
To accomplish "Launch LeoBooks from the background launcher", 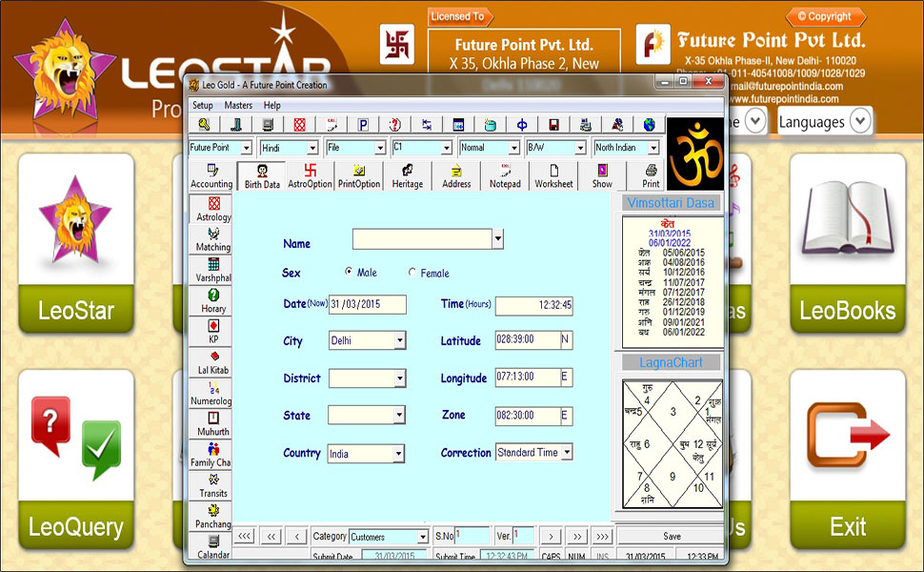I will (x=847, y=243).
